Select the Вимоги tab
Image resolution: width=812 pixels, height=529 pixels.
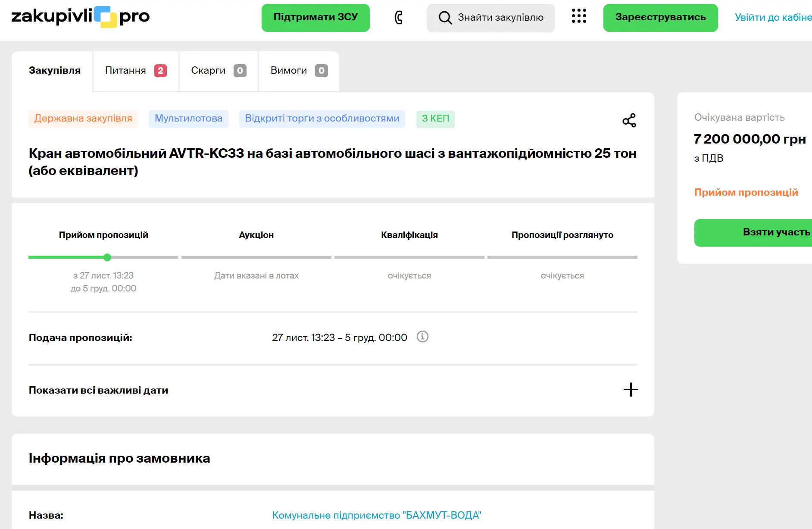(288, 71)
